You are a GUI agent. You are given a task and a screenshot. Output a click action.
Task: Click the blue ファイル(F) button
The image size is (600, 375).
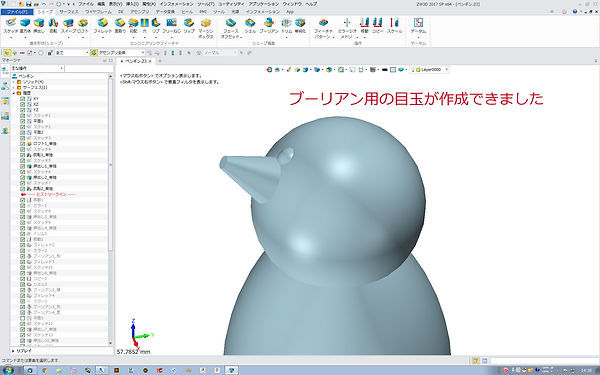(x=17, y=12)
